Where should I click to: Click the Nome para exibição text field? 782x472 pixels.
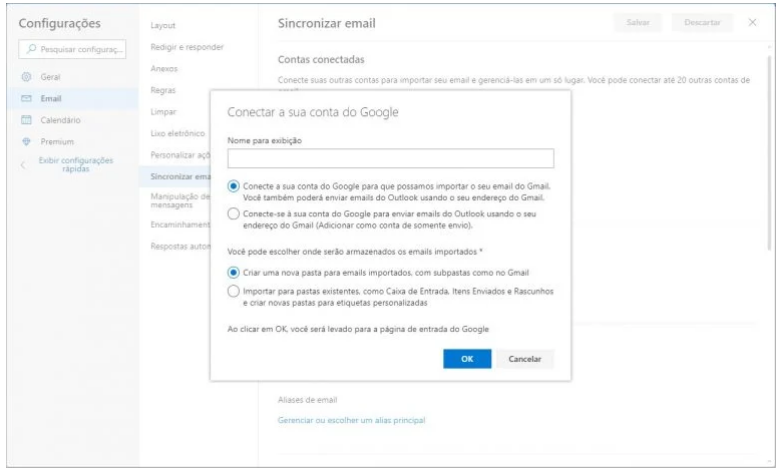pos(390,158)
